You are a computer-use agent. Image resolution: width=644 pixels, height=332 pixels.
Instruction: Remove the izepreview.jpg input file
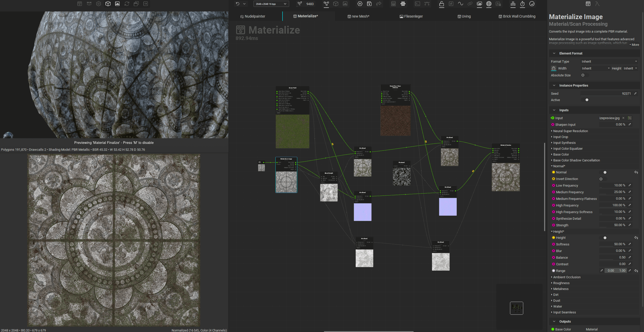pos(623,118)
